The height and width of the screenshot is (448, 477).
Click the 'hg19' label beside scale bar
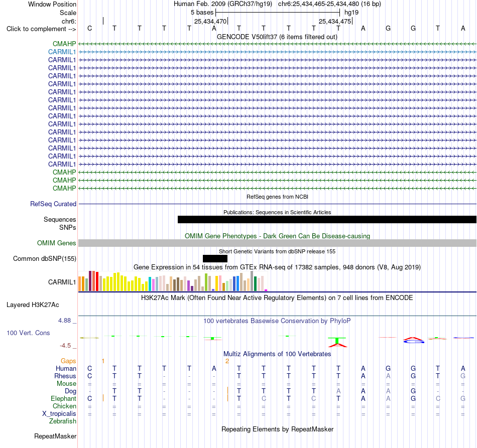[x=351, y=13]
